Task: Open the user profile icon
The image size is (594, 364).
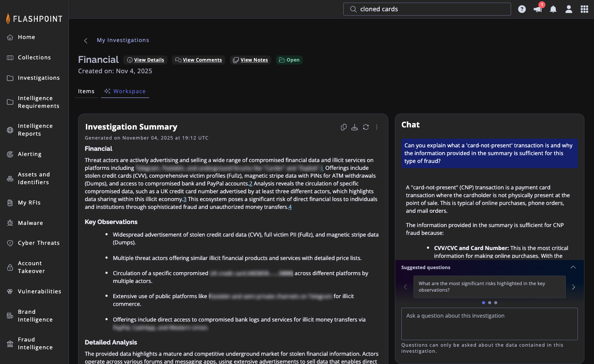Action: click(x=569, y=9)
